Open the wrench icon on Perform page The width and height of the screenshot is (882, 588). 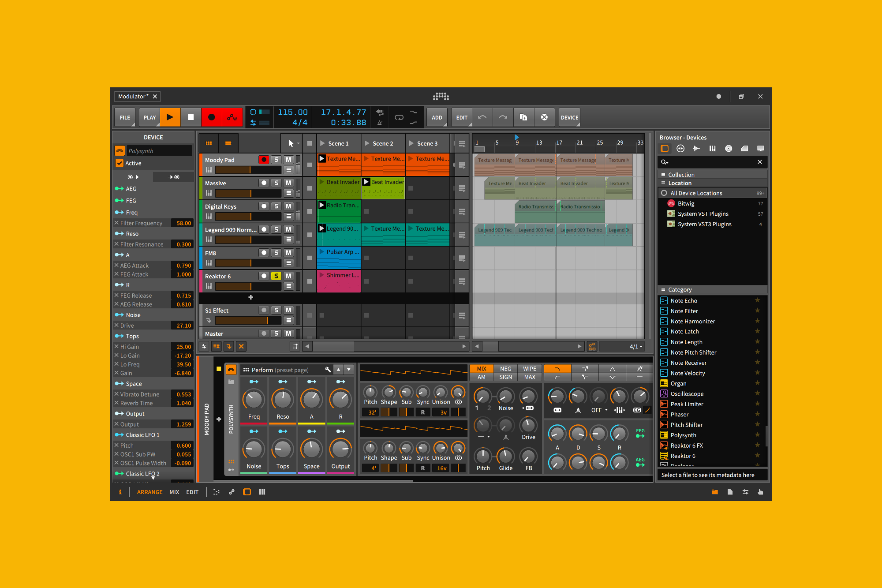tap(328, 370)
